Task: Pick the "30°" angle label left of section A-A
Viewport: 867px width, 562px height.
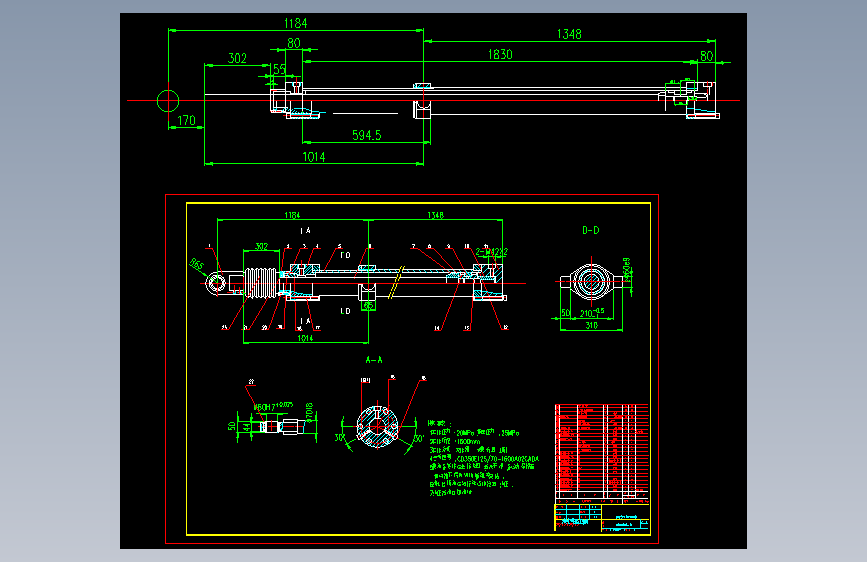Action: 340,438
